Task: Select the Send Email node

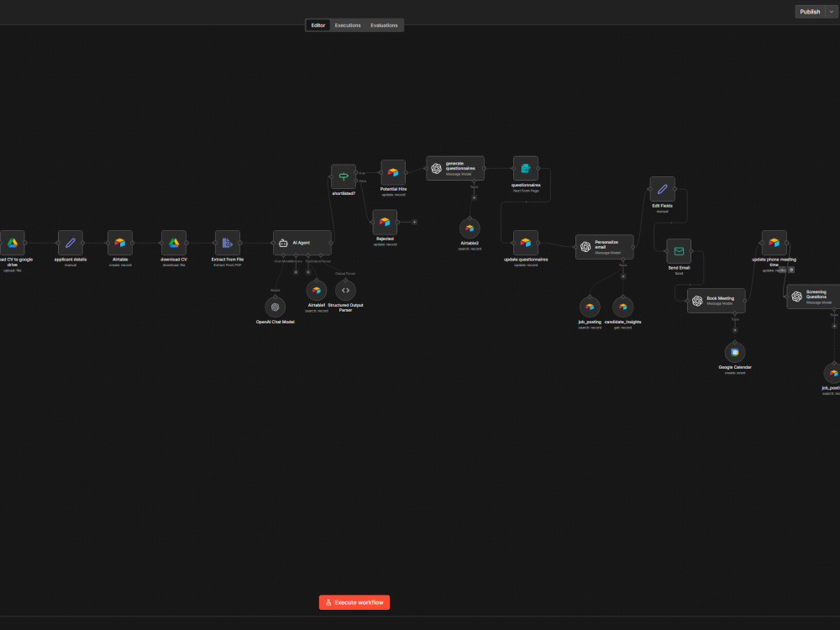Action: [x=679, y=251]
